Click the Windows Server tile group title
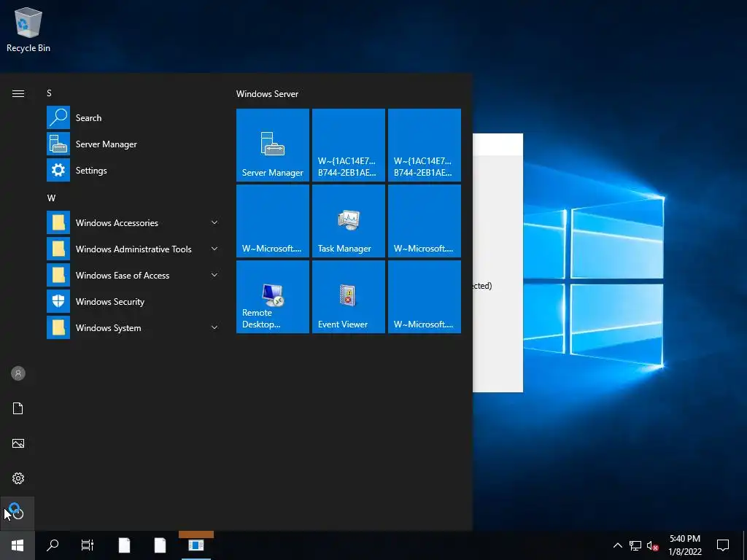 [x=267, y=94]
